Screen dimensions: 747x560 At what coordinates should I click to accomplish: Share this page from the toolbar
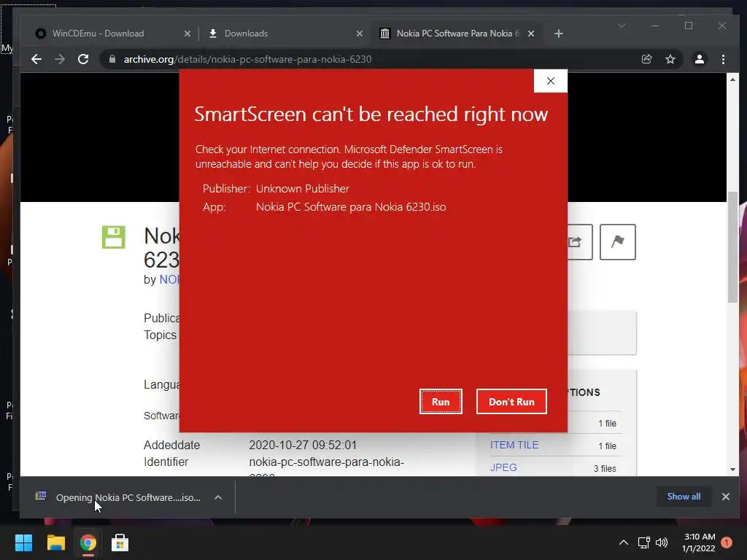pyautogui.click(x=646, y=59)
